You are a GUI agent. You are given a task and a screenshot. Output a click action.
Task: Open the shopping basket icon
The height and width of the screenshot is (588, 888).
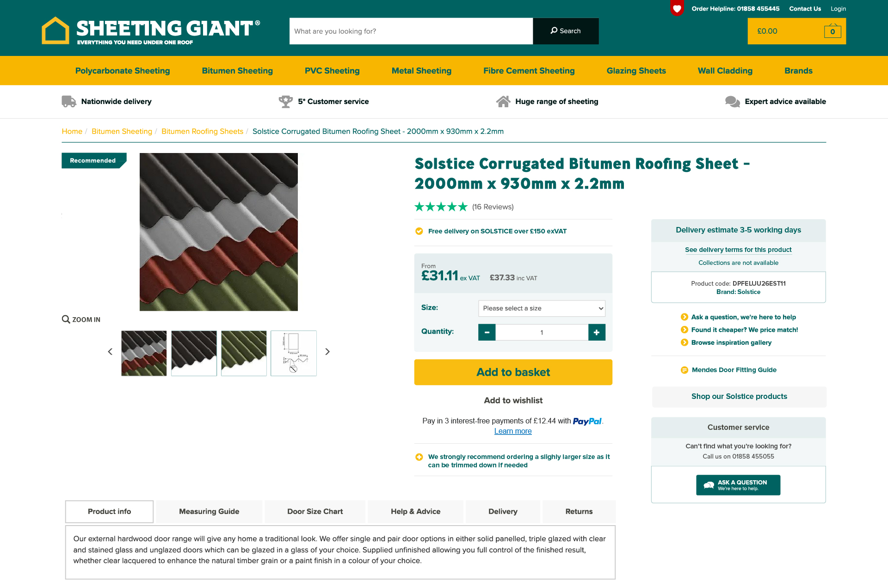[832, 31]
